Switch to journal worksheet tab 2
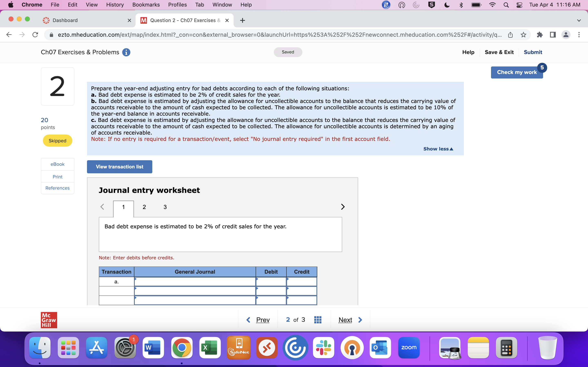Viewport: 588px width, 367px height. pos(144,207)
